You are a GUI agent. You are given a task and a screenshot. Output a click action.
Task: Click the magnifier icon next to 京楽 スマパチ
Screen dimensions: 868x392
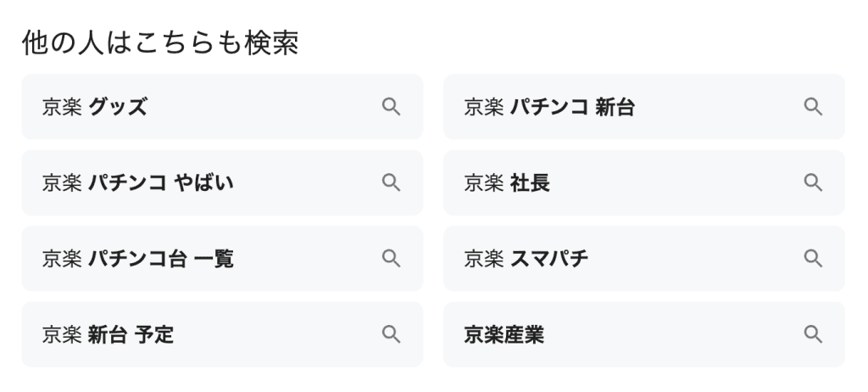click(x=813, y=259)
